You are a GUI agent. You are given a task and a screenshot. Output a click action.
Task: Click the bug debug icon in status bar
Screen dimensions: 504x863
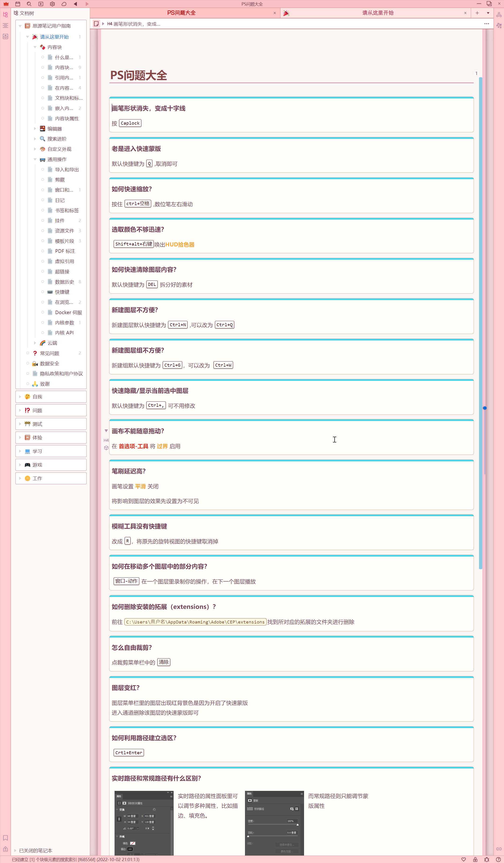(486, 859)
